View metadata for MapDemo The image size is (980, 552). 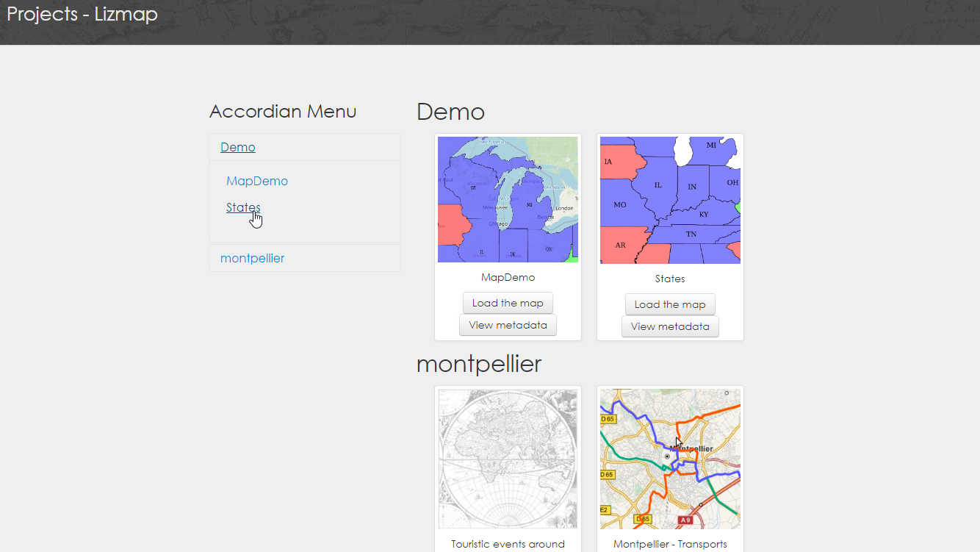(x=508, y=325)
